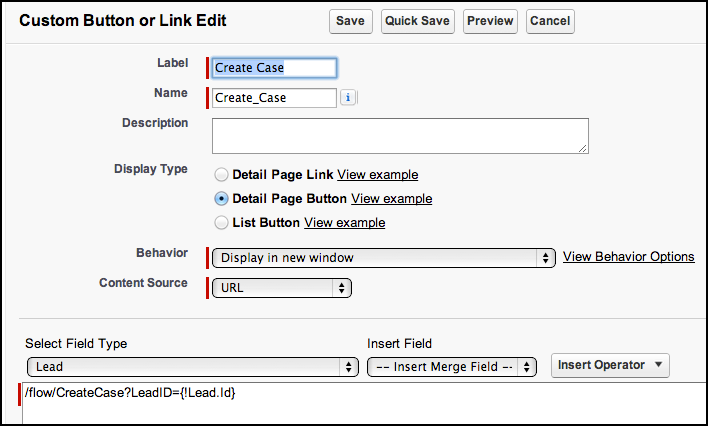The width and height of the screenshot is (708, 426).
Task: Choose the List Button radio option
Action: (221, 223)
